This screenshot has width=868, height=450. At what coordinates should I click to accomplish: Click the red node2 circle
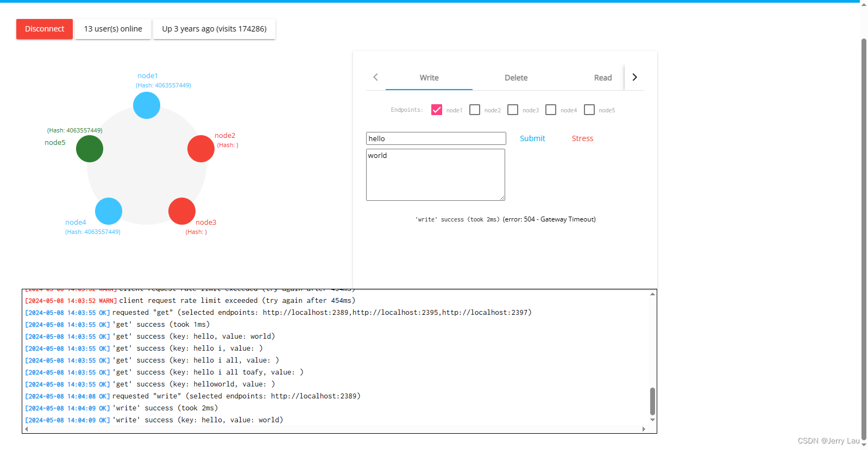pos(201,149)
